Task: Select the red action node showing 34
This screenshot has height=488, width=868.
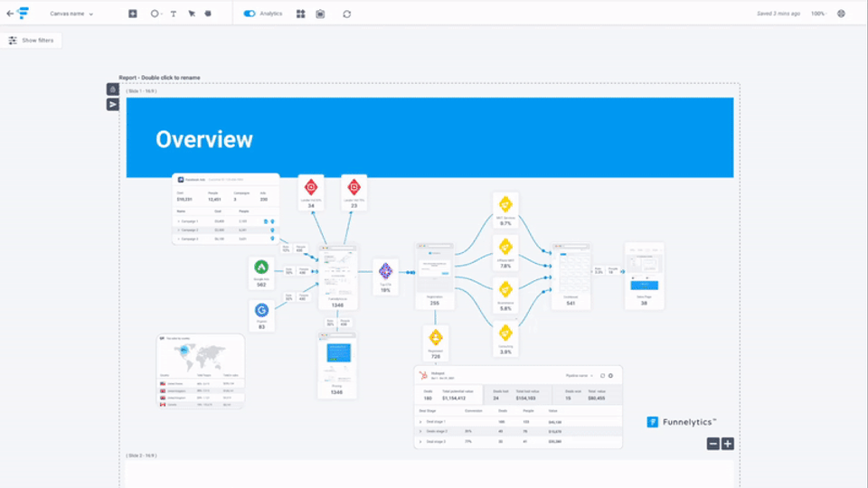Action: point(311,192)
